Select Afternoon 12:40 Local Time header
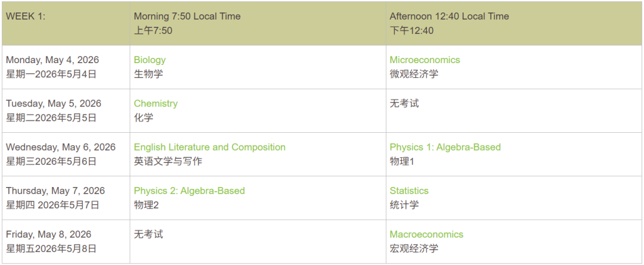 [449, 16]
